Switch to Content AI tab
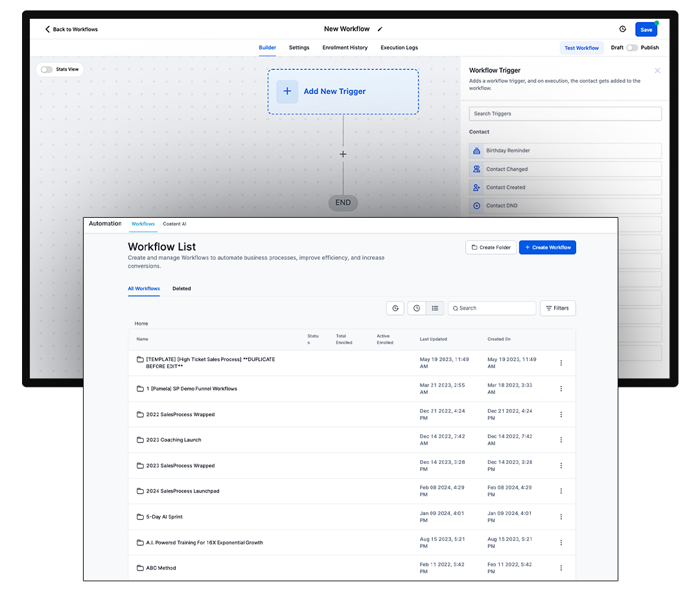The image size is (700, 591). [174, 224]
